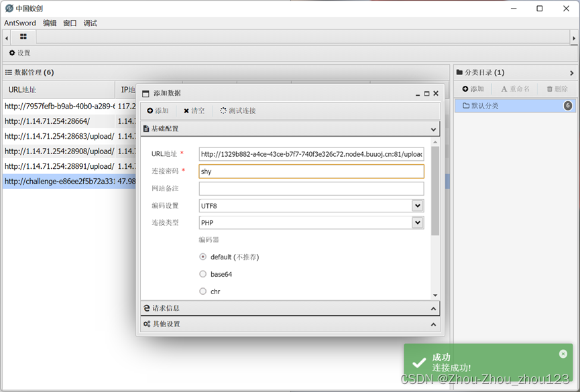Minimize the 添加数据 dialog
Viewport: 580px width, 392px height.
pos(418,94)
